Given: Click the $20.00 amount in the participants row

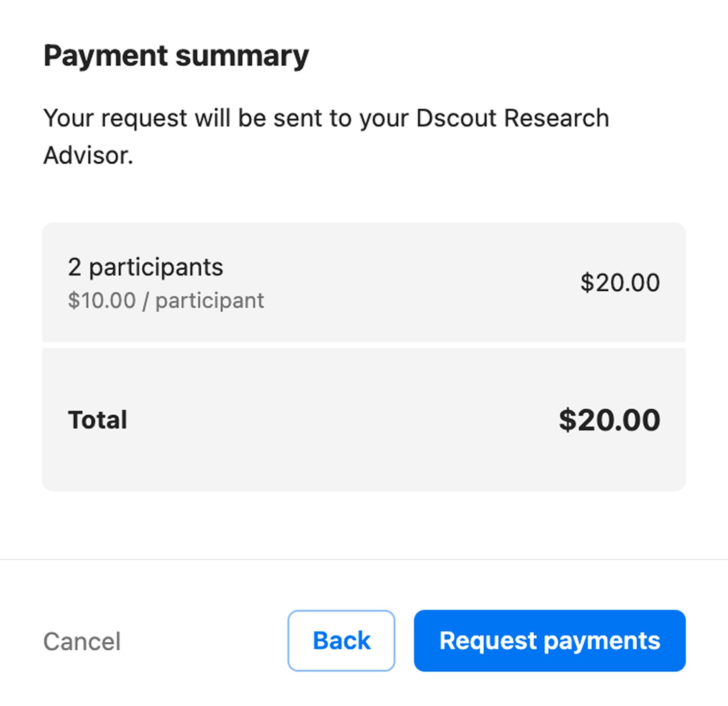Looking at the screenshot, I should tap(620, 282).
